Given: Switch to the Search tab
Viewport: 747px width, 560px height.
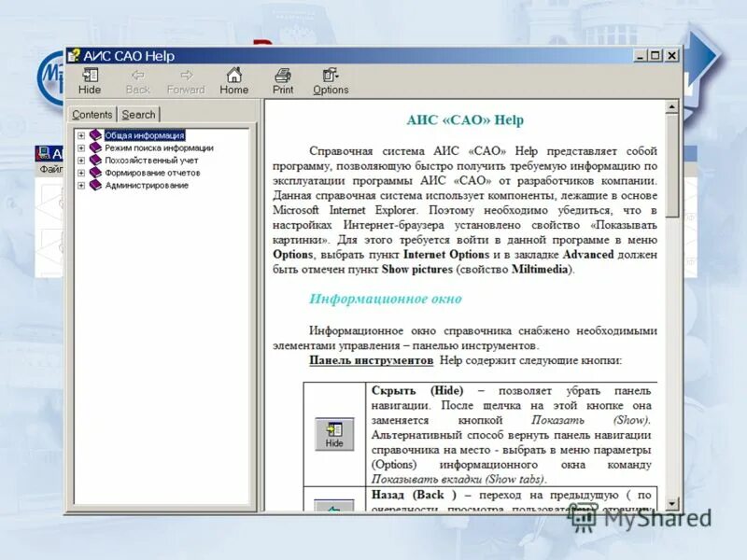Looking at the screenshot, I should [138, 114].
